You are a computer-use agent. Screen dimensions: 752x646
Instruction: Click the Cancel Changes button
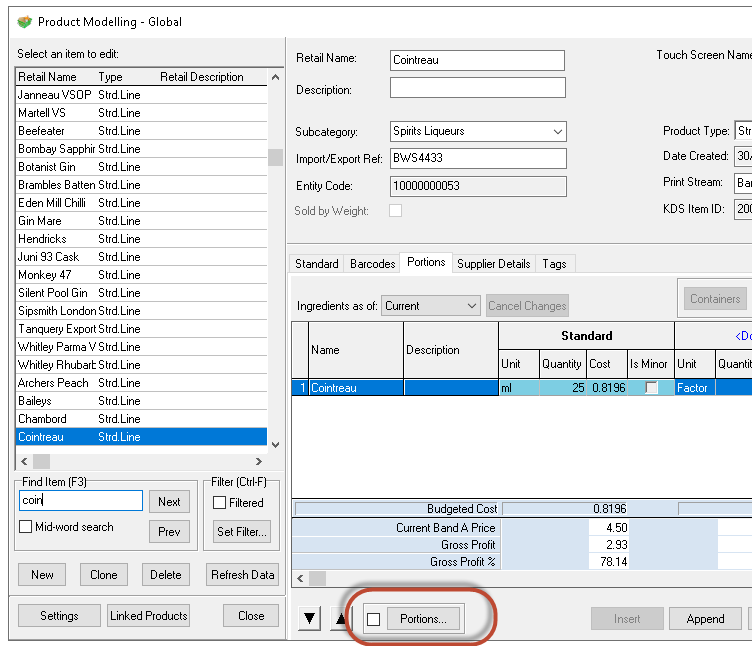527,306
